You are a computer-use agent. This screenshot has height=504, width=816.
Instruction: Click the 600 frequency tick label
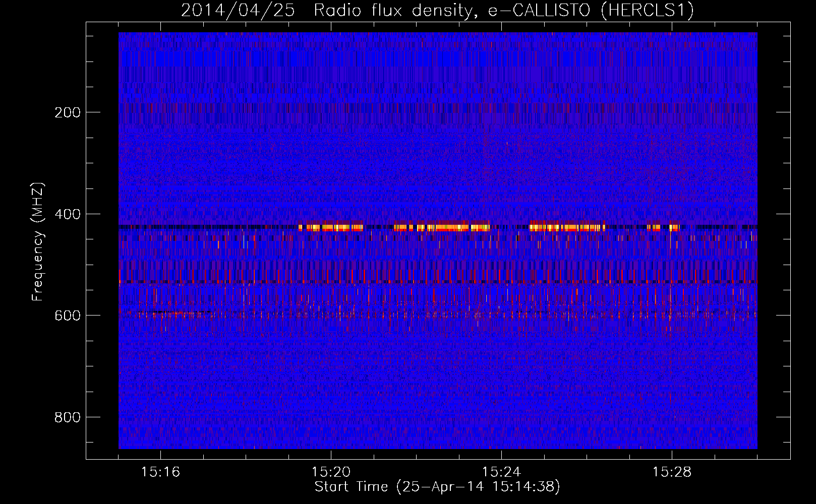pyautogui.click(x=68, y=316)
